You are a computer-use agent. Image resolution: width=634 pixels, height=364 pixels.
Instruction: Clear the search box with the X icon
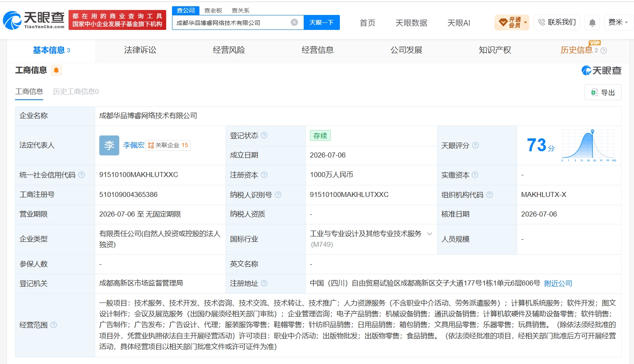pos(294,22)
